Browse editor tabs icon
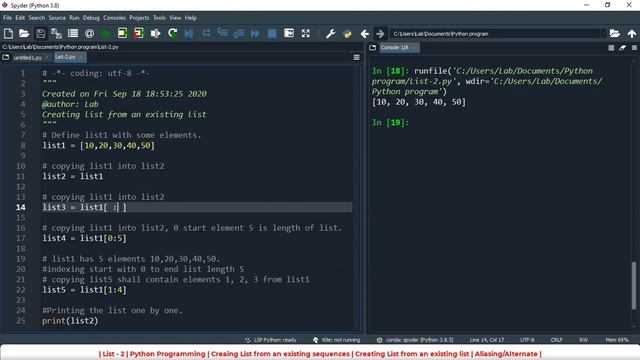This screenshot has width=640, height=360. click(x=6, y=58)
